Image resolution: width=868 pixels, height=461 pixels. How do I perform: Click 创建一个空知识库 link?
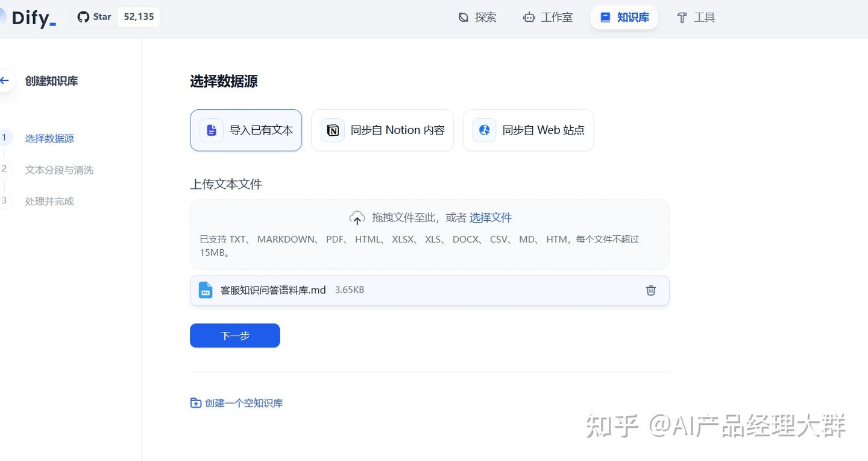[237, 403]
